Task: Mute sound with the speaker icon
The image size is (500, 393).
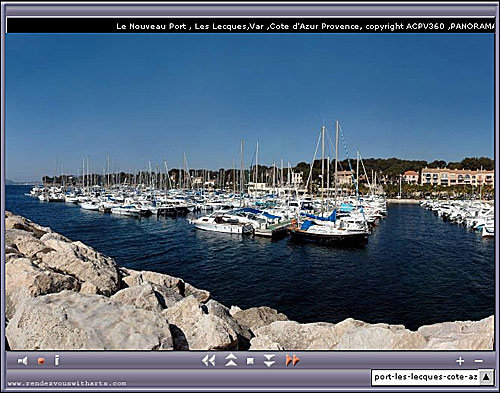Action: tap(22, 361)
